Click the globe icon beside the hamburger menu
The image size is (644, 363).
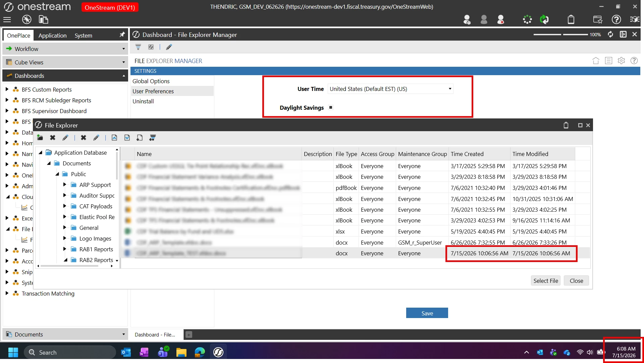[x=26, y=20]
